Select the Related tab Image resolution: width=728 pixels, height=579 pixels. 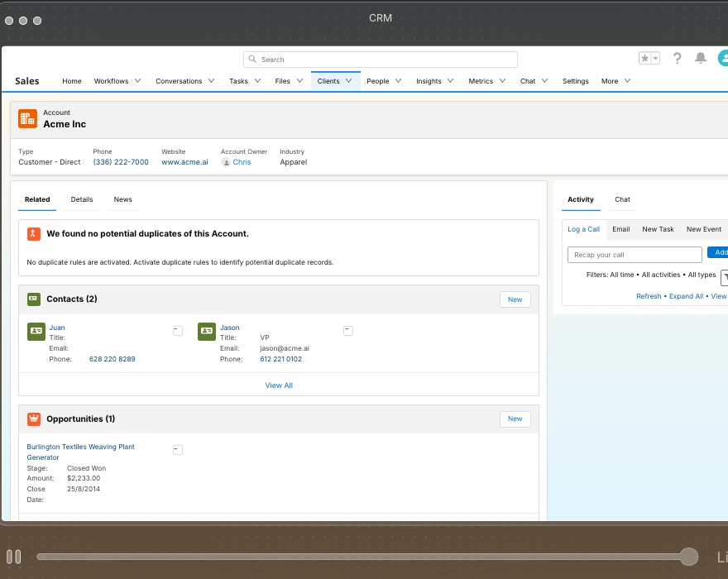point(37,199)
